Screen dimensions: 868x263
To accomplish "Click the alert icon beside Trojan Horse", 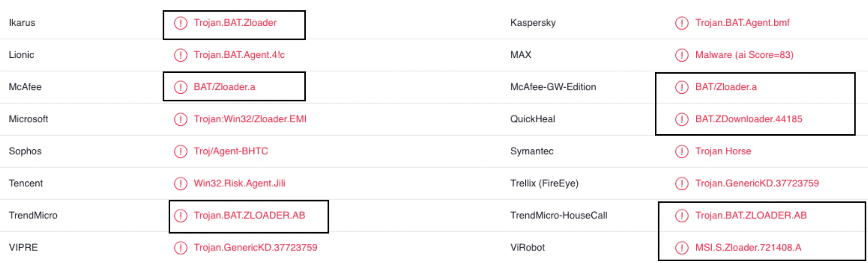I will [682, 152].
